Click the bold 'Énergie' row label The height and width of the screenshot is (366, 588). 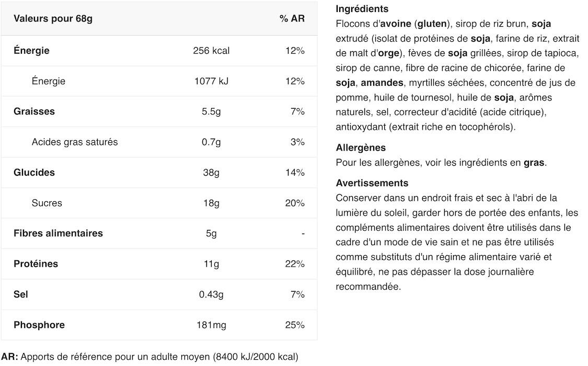pos(31,50)
